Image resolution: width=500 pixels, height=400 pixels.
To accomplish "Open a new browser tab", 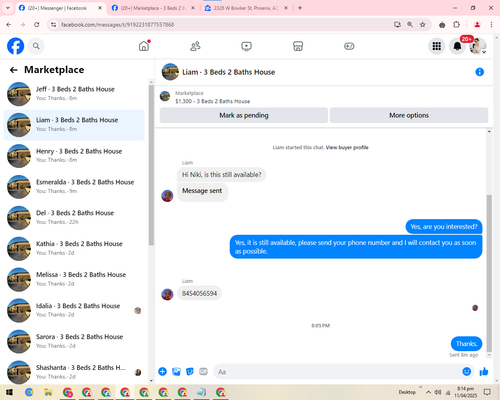I will pyautogui.click(x=300, y=8).
